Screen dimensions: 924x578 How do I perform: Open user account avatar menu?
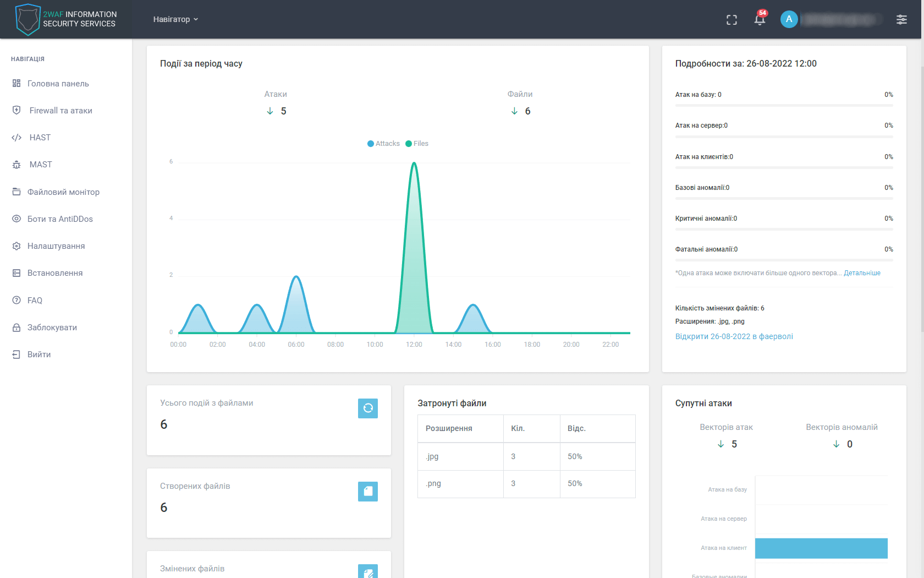pyautogui.click(x=789, y=19)
